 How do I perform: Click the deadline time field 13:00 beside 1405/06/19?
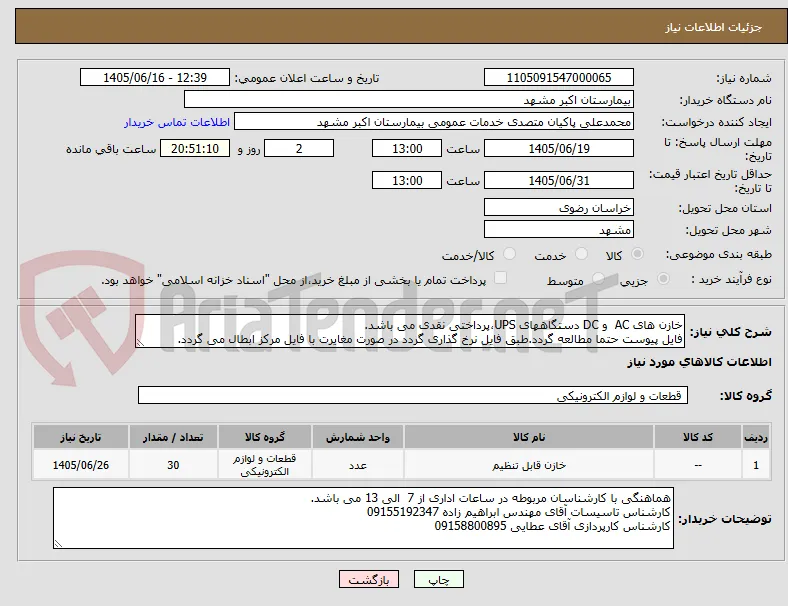click(x=407, y=148)
